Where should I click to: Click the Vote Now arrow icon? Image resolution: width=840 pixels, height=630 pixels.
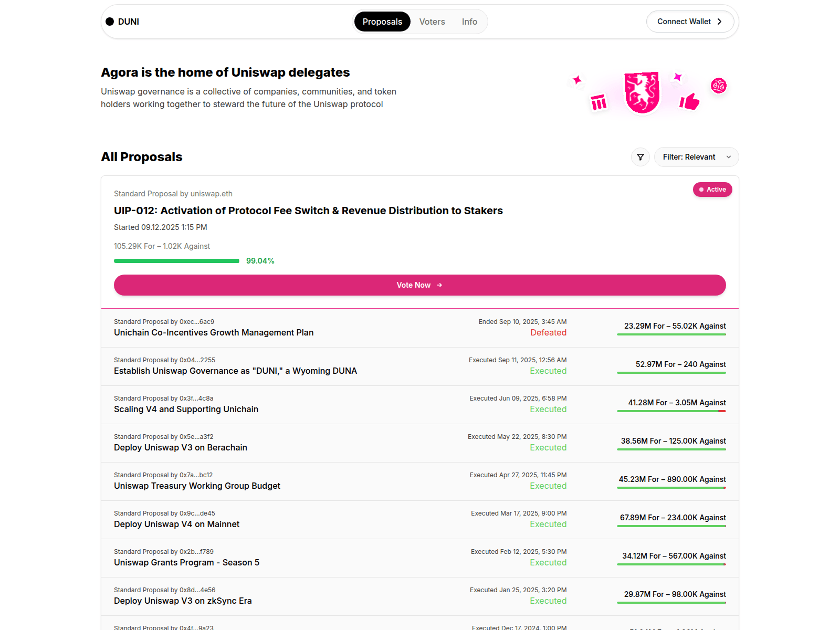pyautogui.click(x=439, y=285)
